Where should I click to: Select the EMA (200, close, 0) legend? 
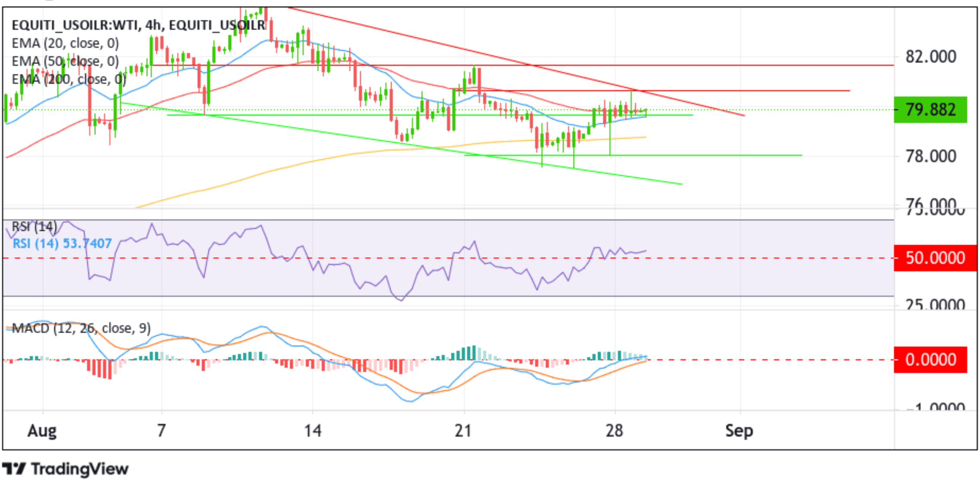[x=68, y=79]
